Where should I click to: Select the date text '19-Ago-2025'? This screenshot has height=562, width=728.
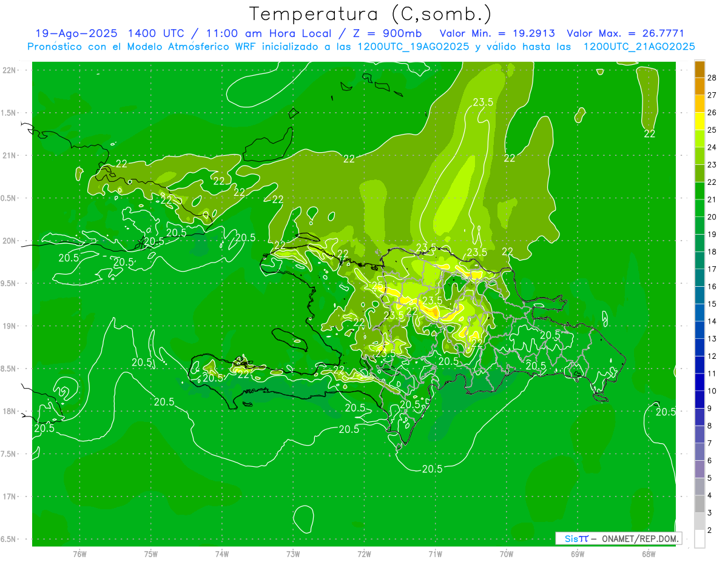pyautogui.click(x=76, y=33)
